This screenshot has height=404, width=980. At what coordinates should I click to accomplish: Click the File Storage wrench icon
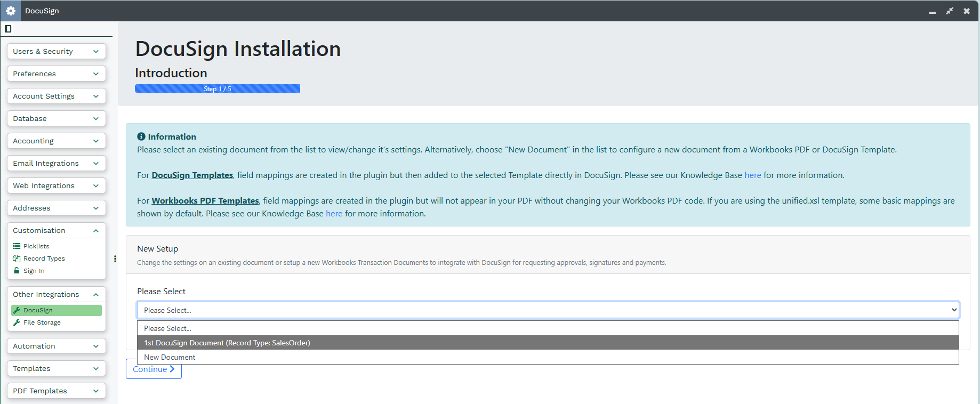17,322
